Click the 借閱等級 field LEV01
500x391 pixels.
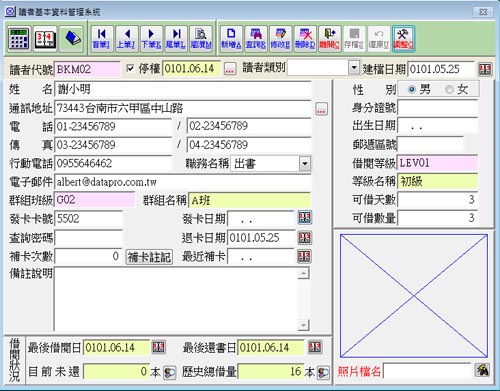pos(438,163)
